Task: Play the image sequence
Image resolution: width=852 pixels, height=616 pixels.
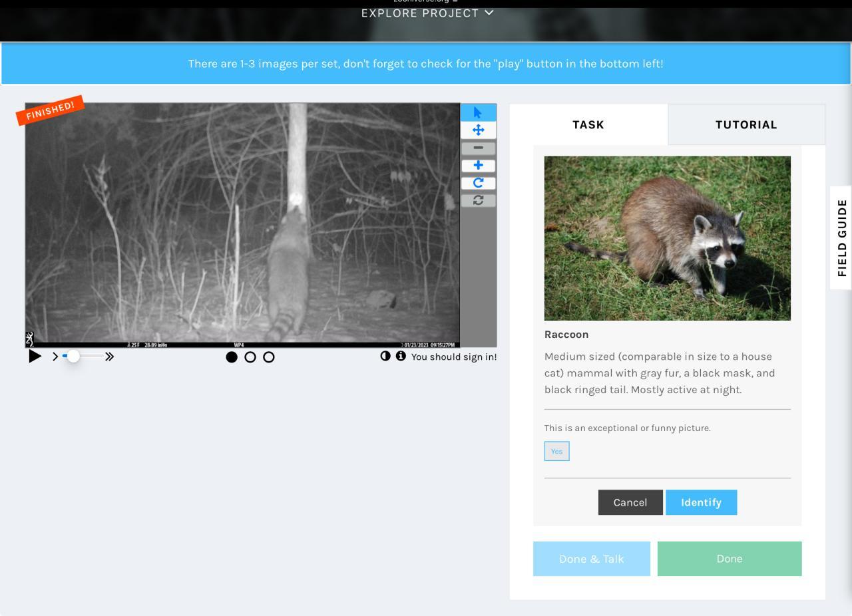Action: pos(35,357)
